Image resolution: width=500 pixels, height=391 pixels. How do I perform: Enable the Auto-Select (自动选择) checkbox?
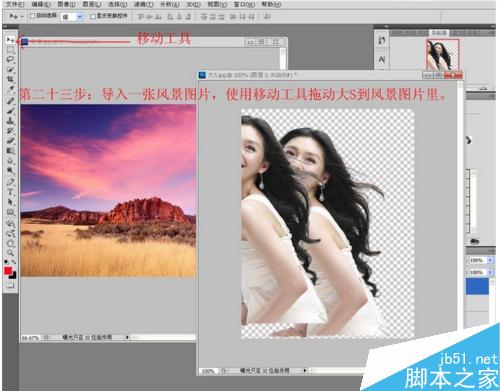click(33, 16)
